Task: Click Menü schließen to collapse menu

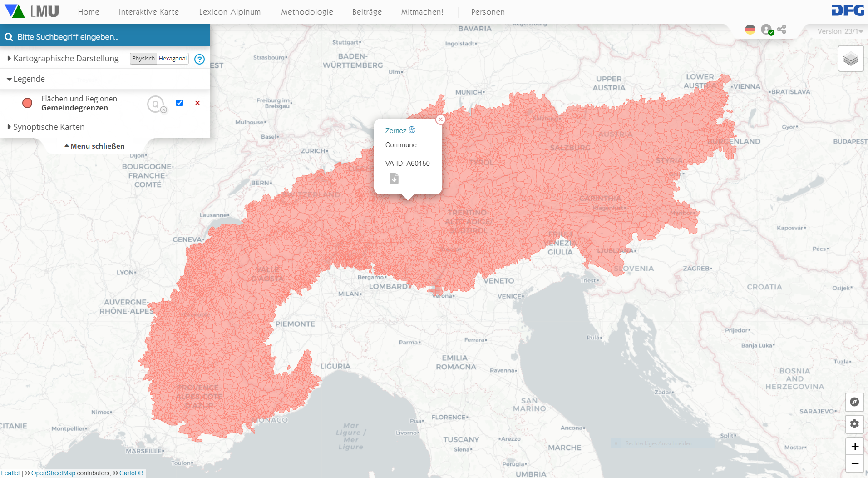Action: 94,146
